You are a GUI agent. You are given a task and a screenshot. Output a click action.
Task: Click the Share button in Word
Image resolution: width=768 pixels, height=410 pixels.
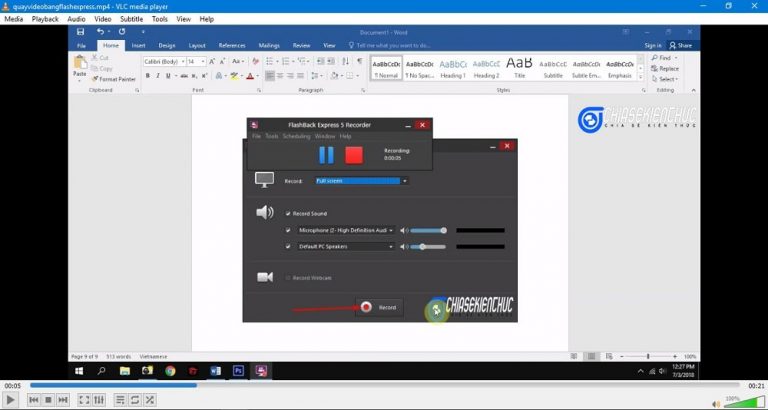[681, 46]
